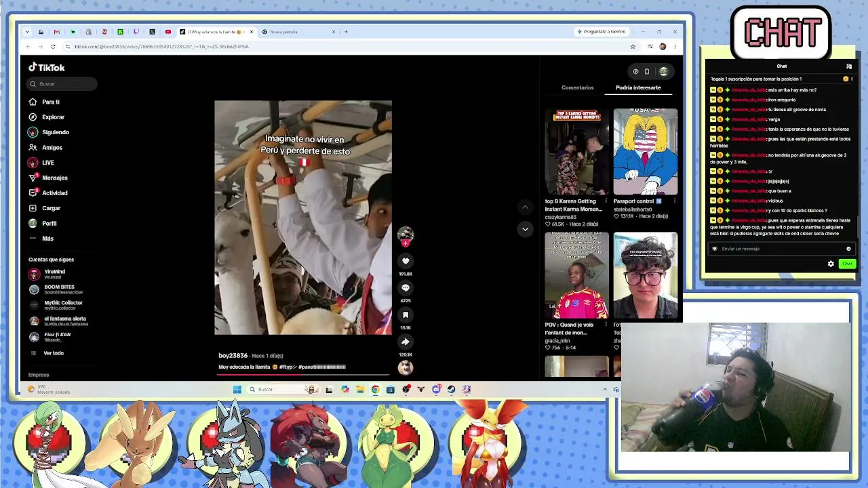
Task: Click the coin icon in TikTok header
Action: pos(635,71)
